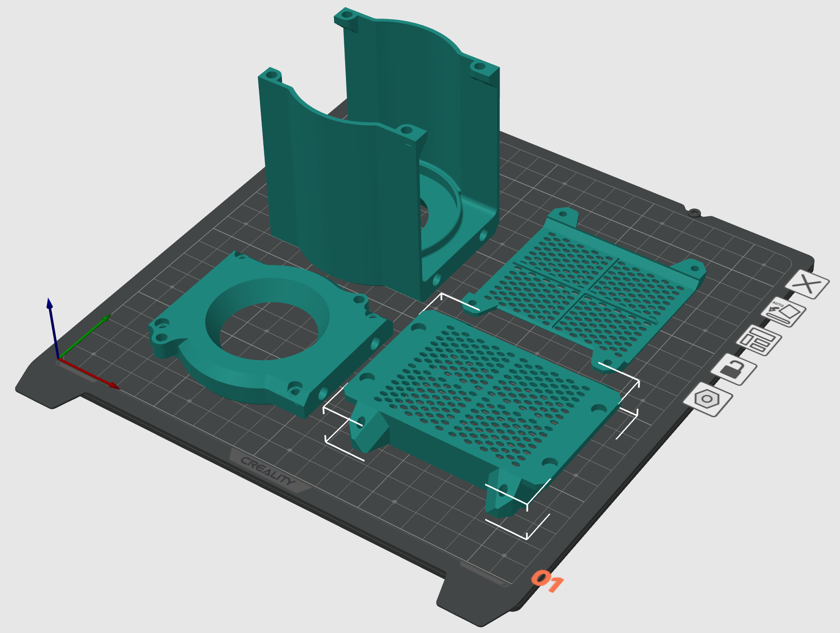This screenshot has height=633, width=840.
Task: Open plate settings hexagon icon
Action: click(707, 399)
